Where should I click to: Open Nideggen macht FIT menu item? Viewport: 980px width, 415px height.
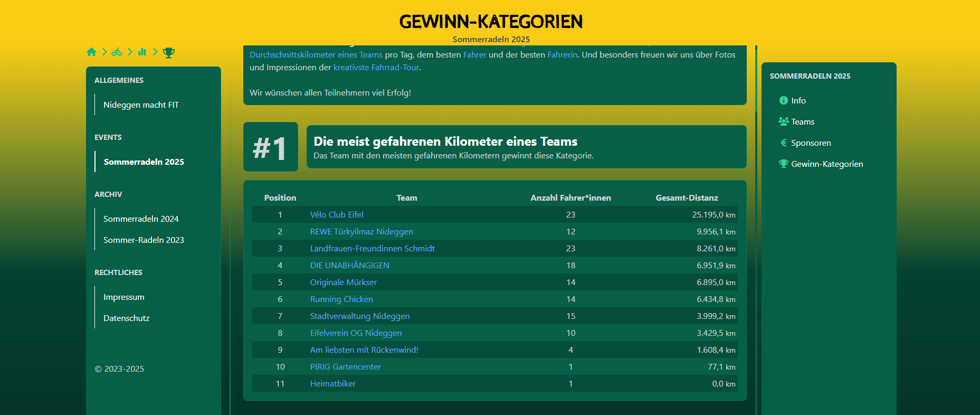pos(141,105)
